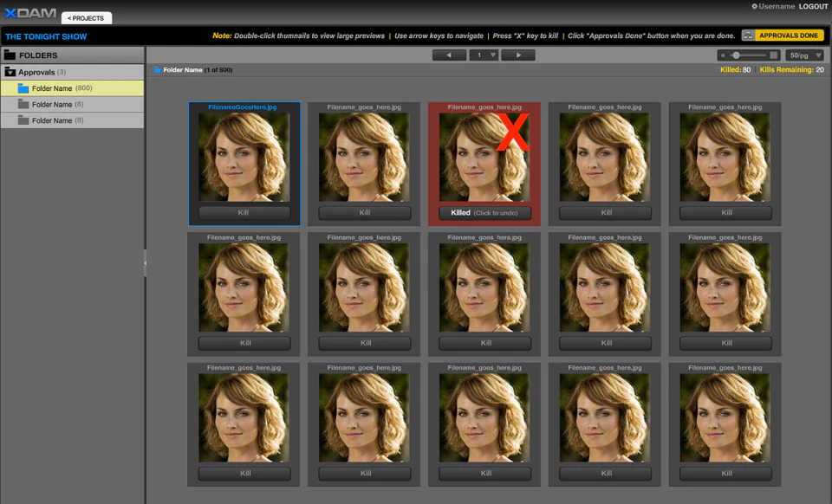This screenshot has height=504, width=832.
Task: Go to the next page arrow
Action: click(x=518, y=55)
